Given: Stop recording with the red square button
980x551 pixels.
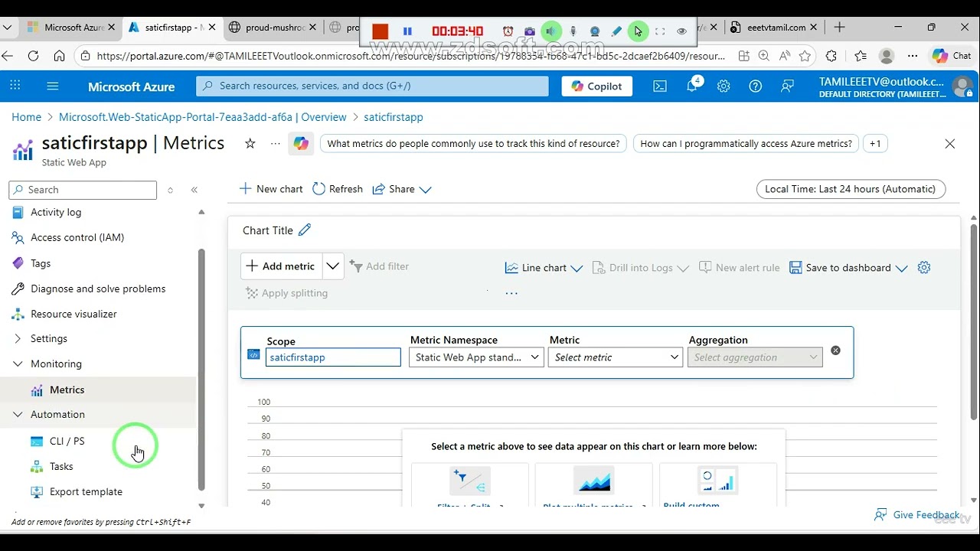Looking at the screenshot, I should (x=381, y=31).
